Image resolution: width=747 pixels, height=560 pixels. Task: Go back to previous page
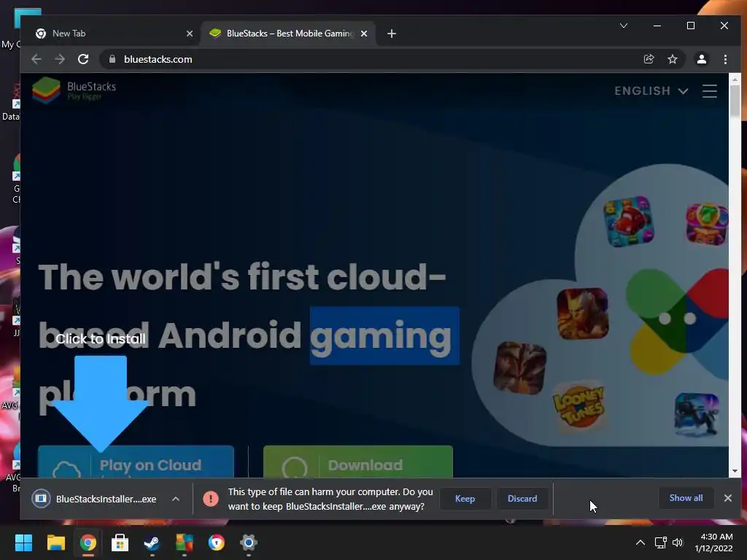36,59
